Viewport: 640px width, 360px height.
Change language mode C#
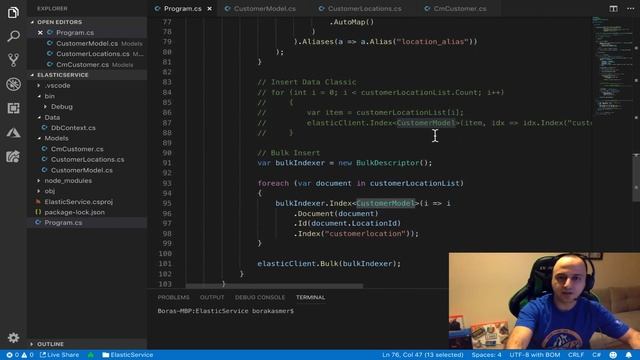click(x=596, y=355)
